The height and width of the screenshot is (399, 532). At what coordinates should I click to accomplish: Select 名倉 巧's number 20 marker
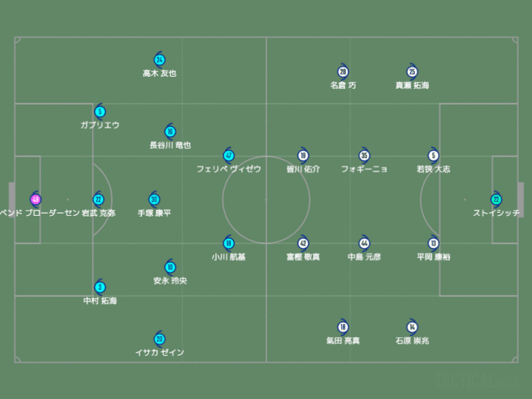click(x=343, y=72)
